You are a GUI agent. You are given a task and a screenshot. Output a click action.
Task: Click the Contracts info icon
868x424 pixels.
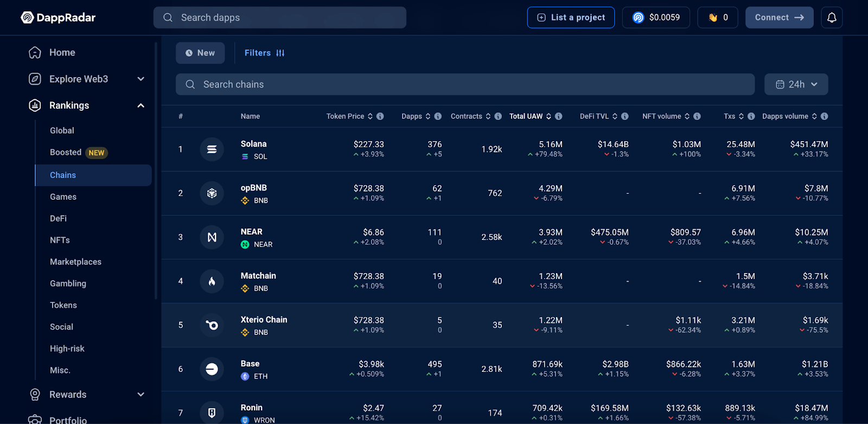(498, 116)
